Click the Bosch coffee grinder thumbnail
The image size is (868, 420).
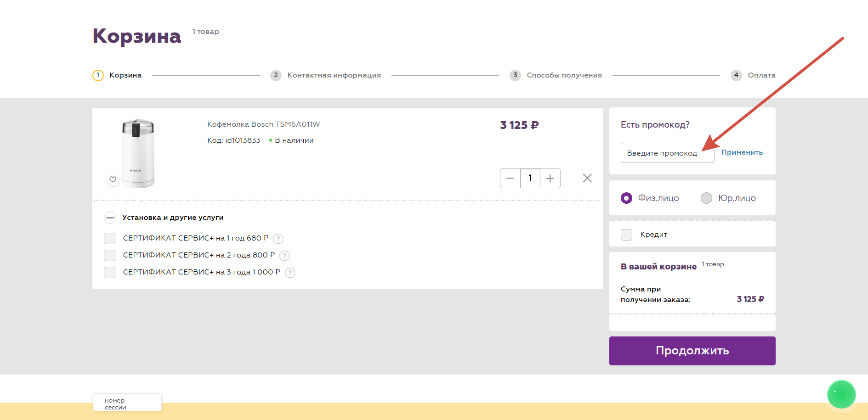pos(138,153)
